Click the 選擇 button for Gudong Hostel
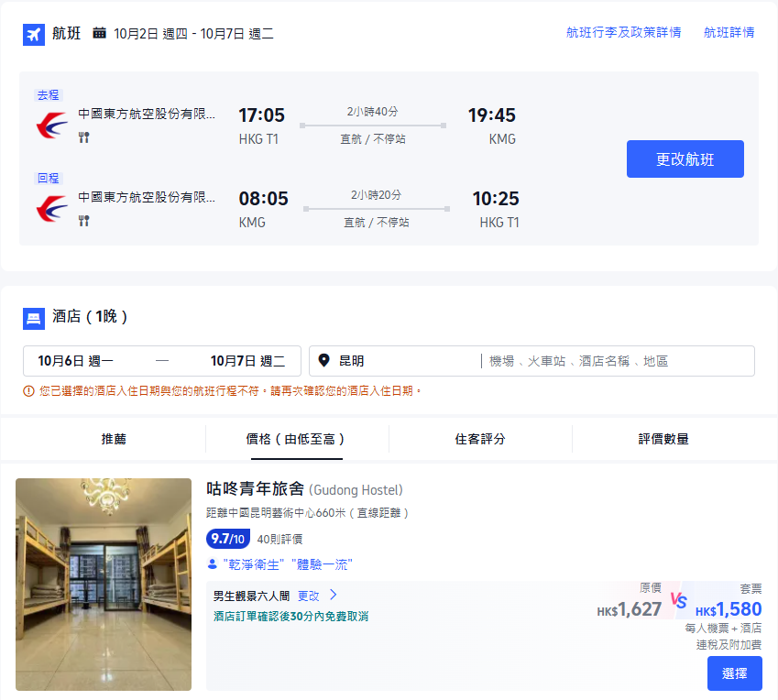The image size is (778, 700). tap(734, 673)
